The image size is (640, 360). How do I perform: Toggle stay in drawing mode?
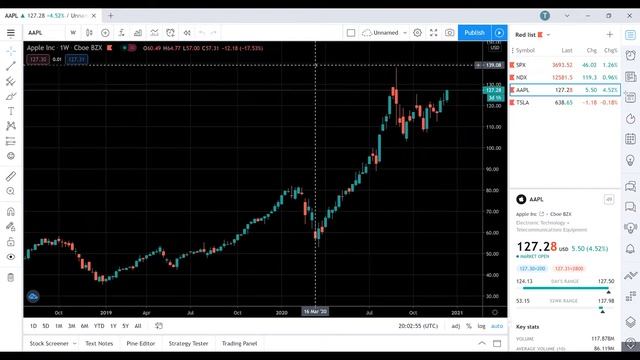11,227
